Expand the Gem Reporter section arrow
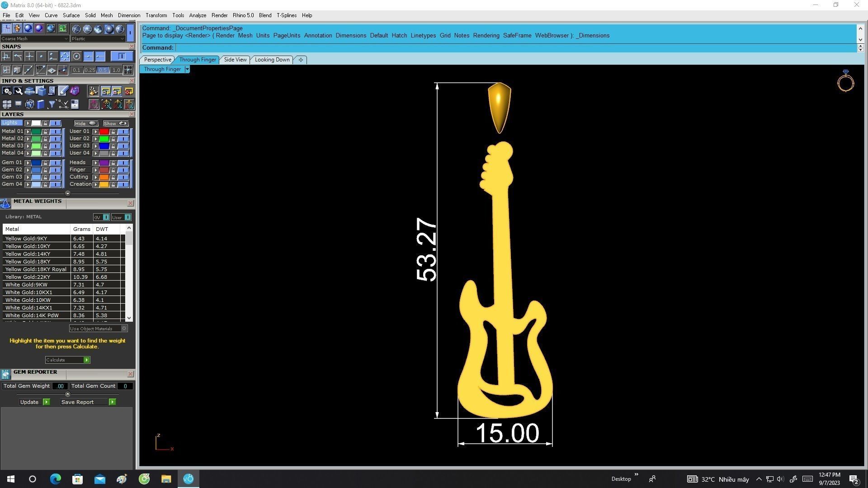 pyautogui.click(x=68, y=394)
